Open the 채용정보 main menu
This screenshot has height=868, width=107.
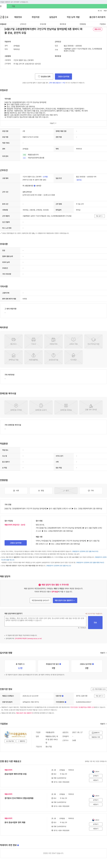[18, 17]
